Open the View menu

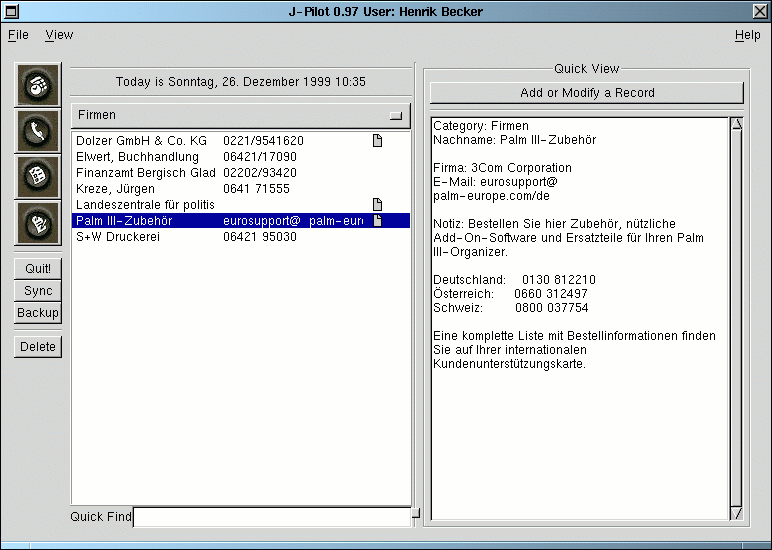click(59, 35)
